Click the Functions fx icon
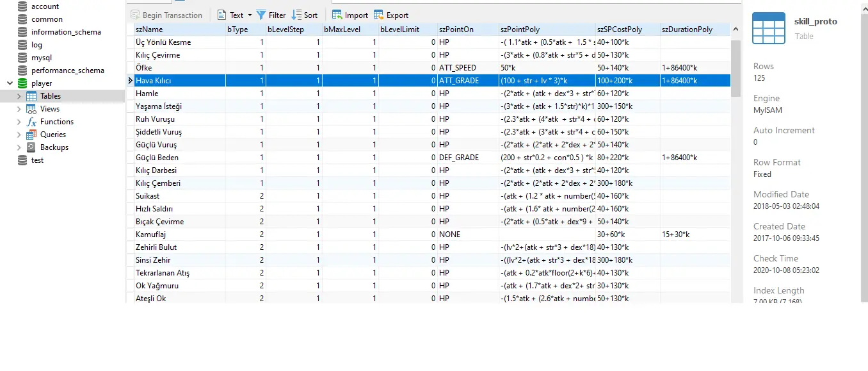Image resolution: width=868 pixels, height=371 pixels. coord(31,122)
